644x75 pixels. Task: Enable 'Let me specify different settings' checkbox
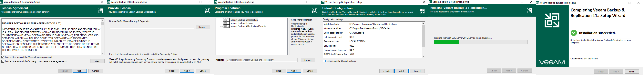pos(324,61)
